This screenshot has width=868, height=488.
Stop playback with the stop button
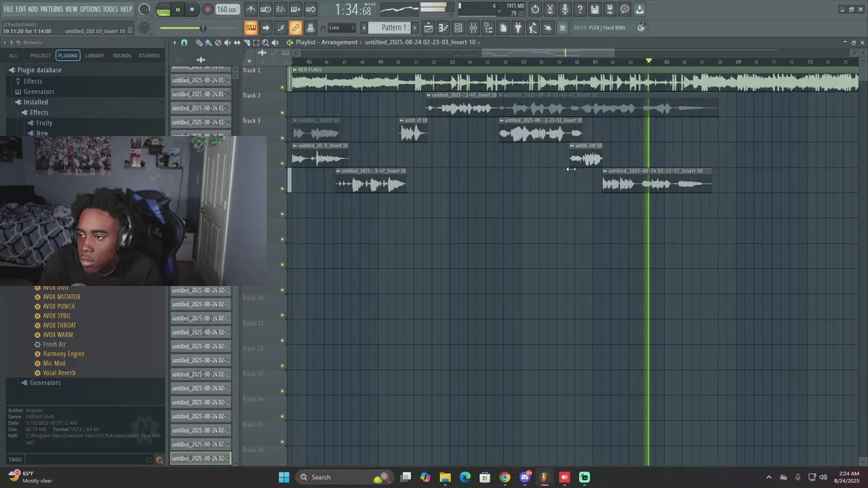point(192,9)
